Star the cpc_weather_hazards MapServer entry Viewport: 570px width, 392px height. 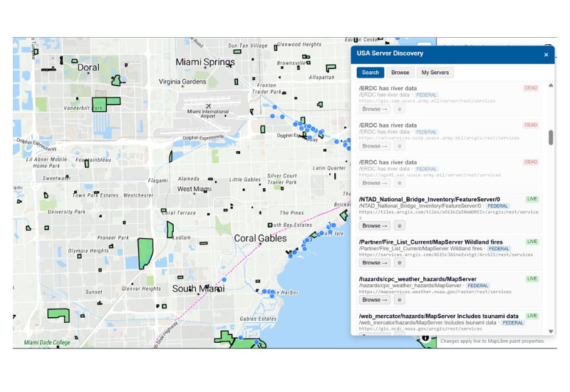[x=400, y=300]
